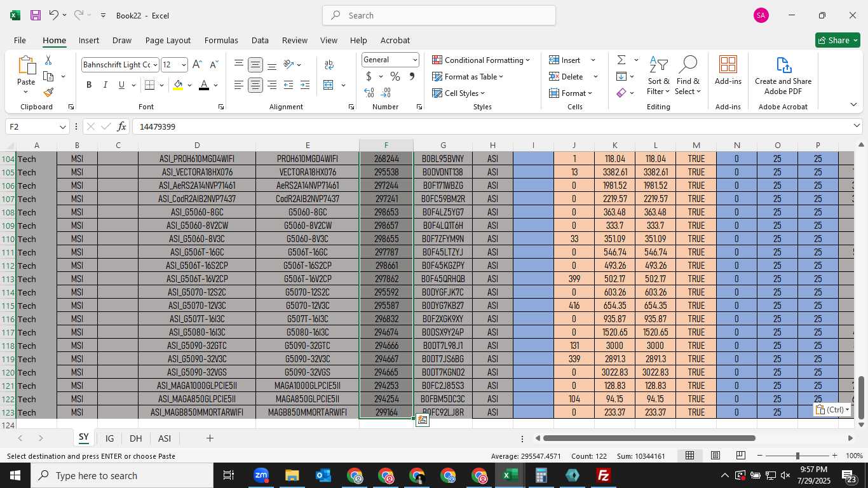Apply the yellow Fill Color swatch
868x488 pixels.
pos(178,85)
